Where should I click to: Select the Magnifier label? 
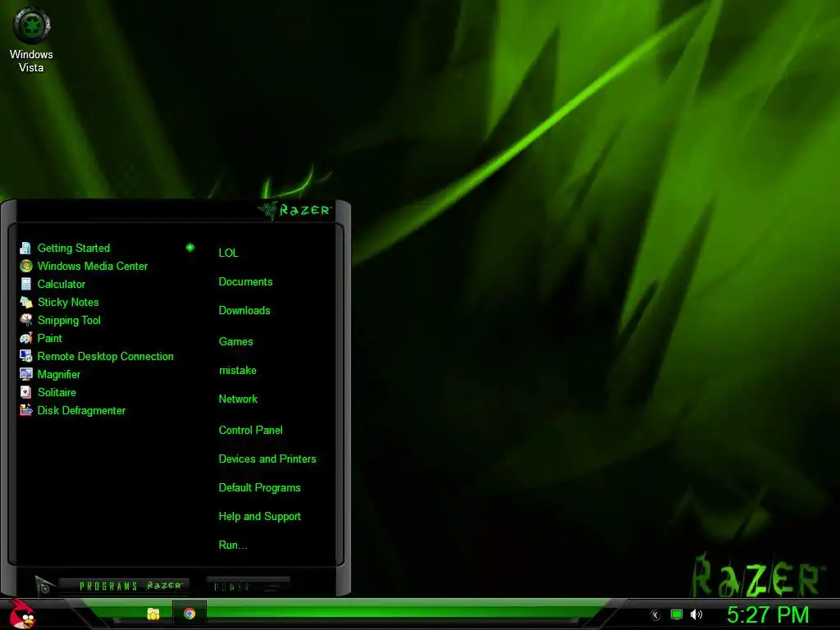tap(58, 374)
